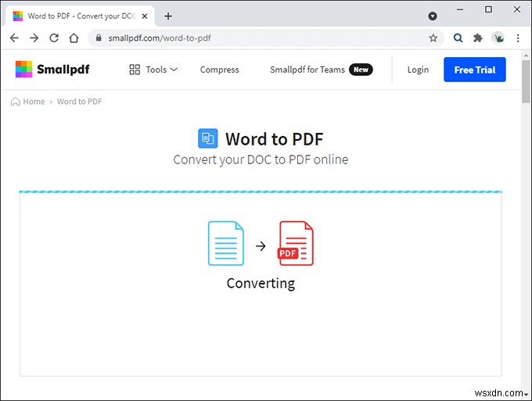The height and width of the screenshot is (401, 532).
Task: Bookmark this page with the star icon
Action: click(x=433, y=38)
